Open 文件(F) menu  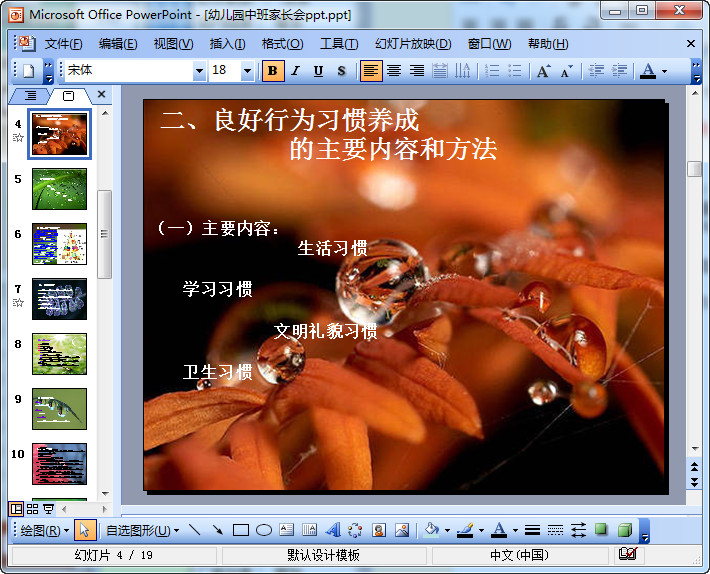tap(63, 44)
